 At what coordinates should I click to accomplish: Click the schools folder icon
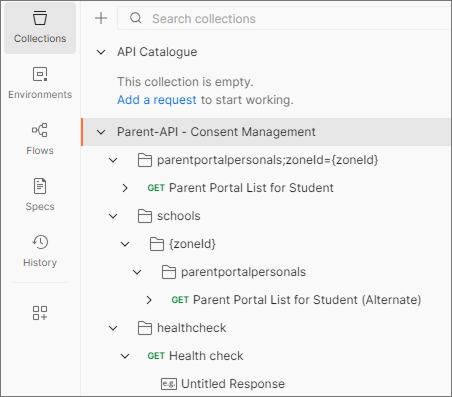[x=145, y=216]
